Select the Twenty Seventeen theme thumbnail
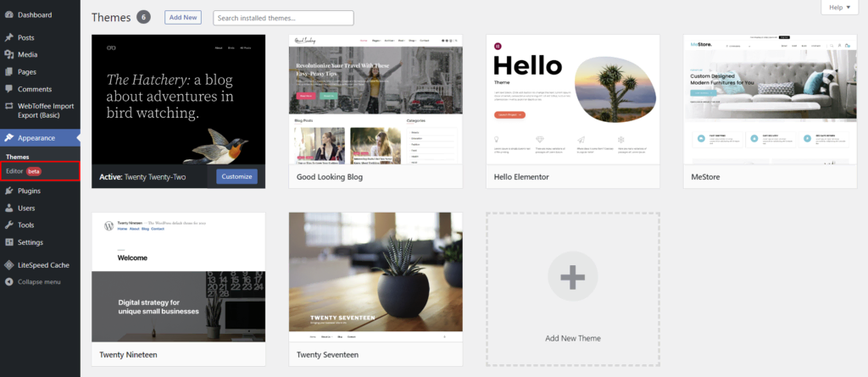 coord(376,277)
